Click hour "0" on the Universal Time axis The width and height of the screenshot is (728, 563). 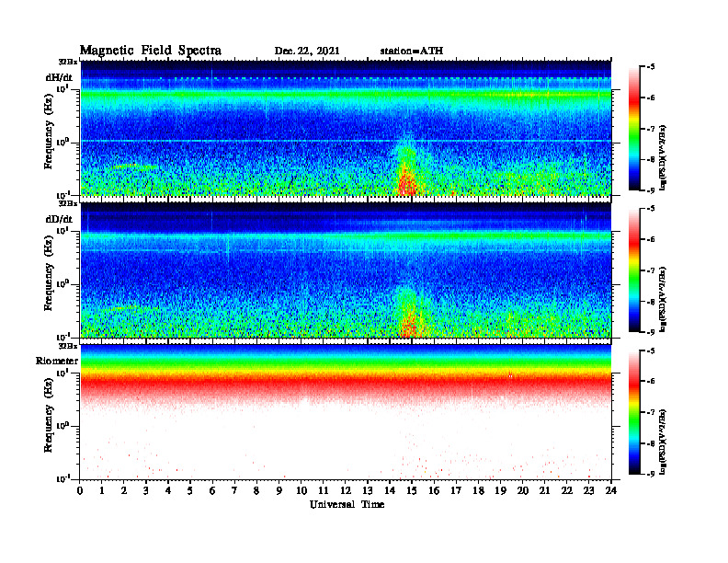point(80,491)
